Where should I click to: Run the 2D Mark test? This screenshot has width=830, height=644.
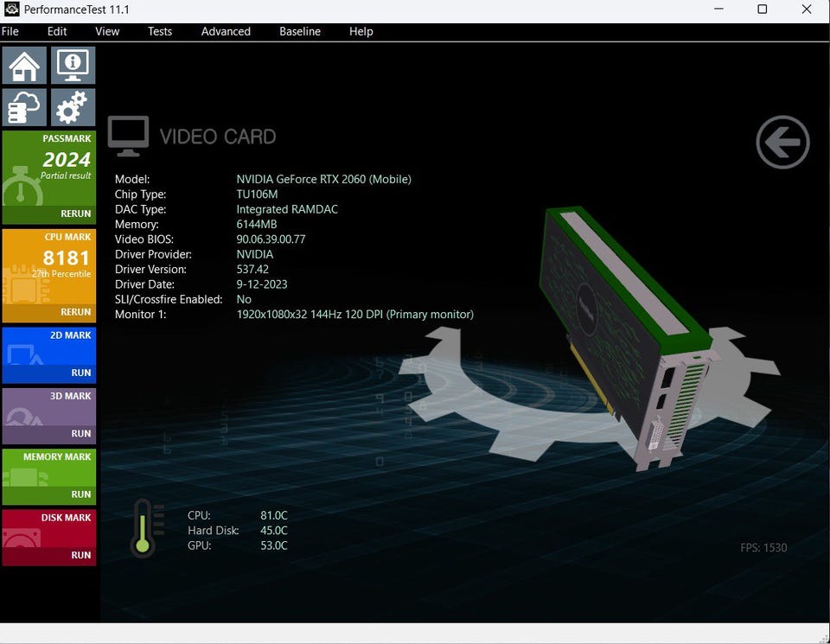(81, 373)
